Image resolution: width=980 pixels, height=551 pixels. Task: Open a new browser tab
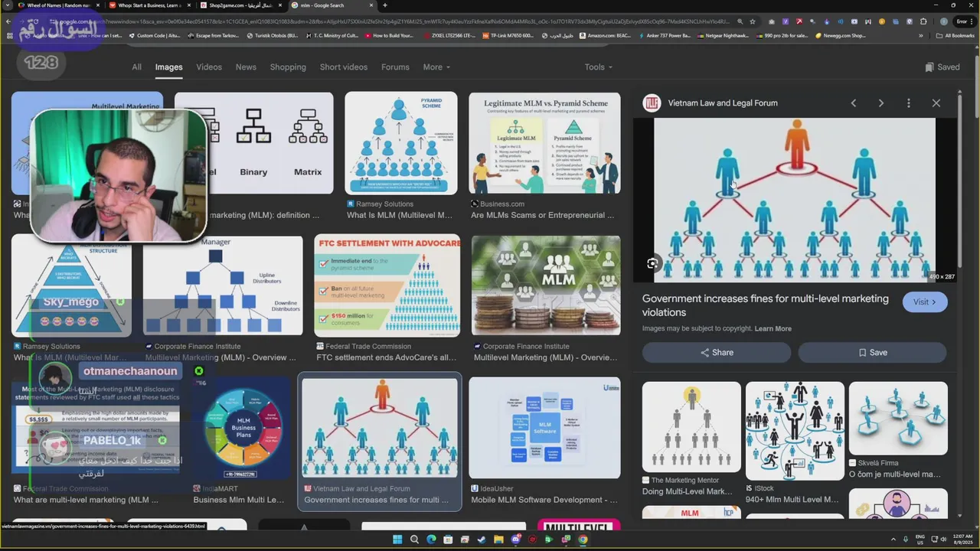(385, 5)
